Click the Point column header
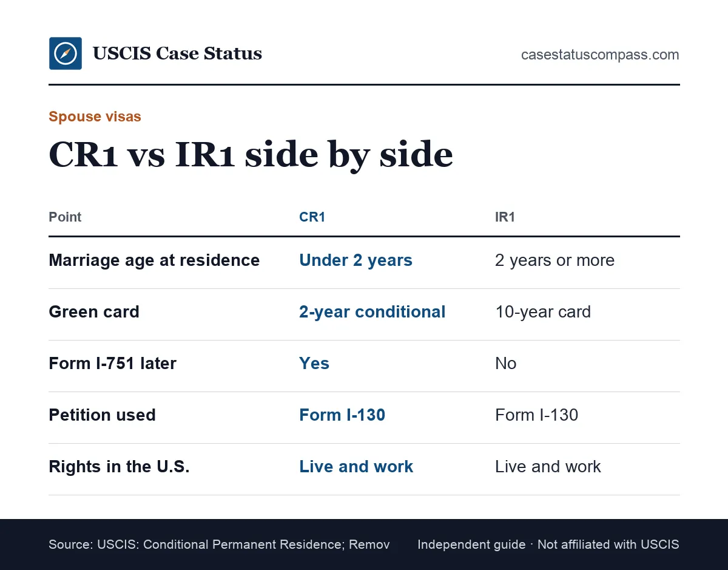The width and height of the screenshot is (728, 570). click(65, 217)
